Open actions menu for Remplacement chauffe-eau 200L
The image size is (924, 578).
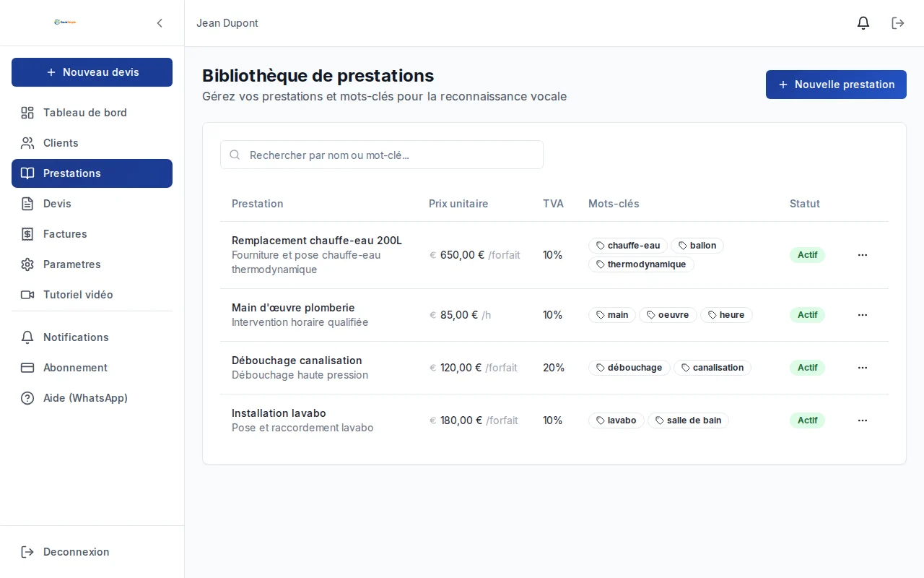[x=863, y=255]
